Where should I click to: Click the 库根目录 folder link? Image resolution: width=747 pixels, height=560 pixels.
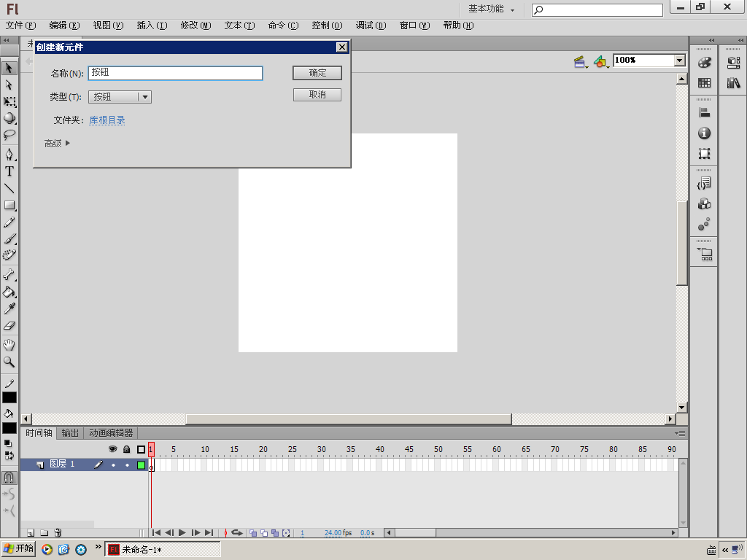(x=107, y=120)
